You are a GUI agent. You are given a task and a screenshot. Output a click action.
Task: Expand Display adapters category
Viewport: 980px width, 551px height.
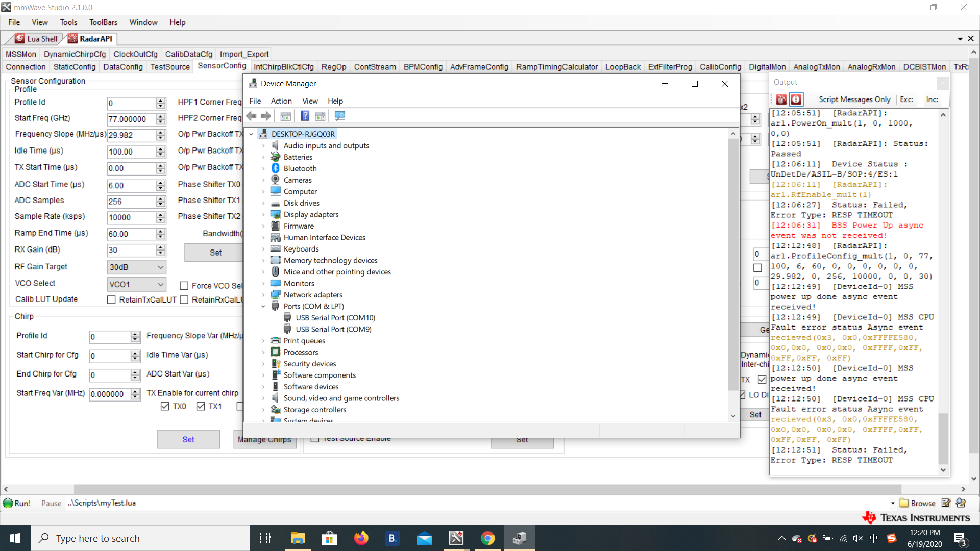[263, 215]
